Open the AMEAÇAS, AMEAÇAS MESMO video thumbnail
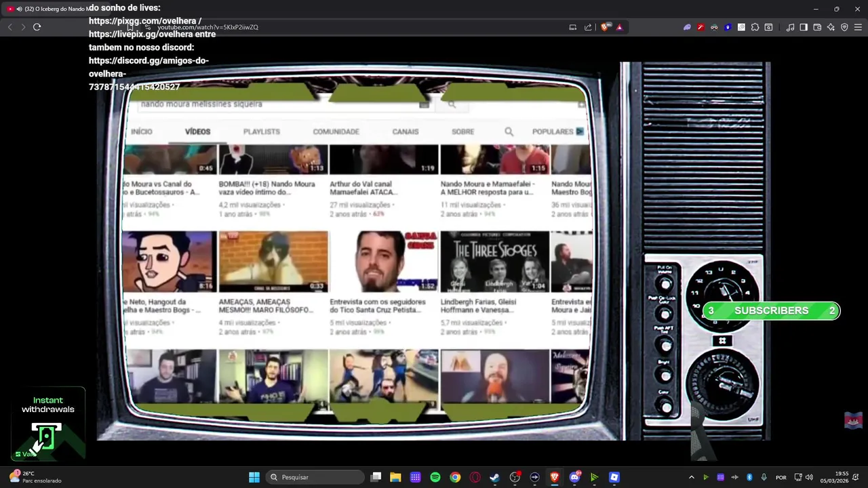The width and height of the screenshot is (868, 488). coord(273,262)
